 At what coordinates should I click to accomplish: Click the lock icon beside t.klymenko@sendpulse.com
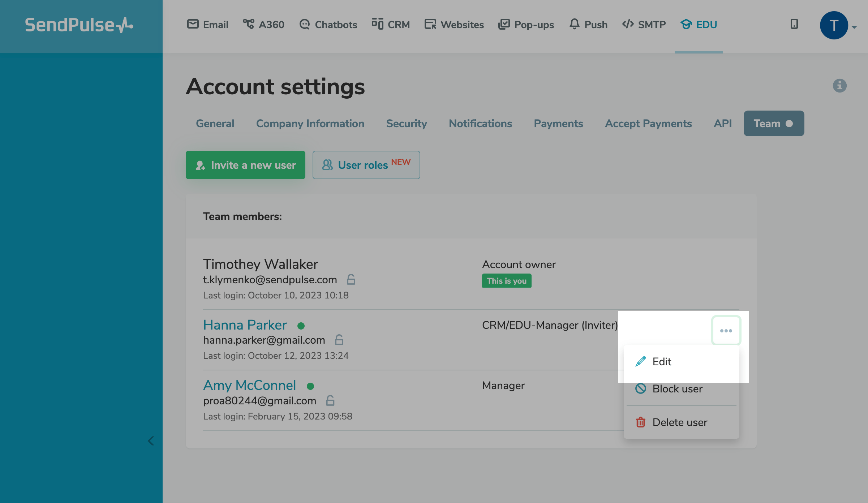(351, 280)
